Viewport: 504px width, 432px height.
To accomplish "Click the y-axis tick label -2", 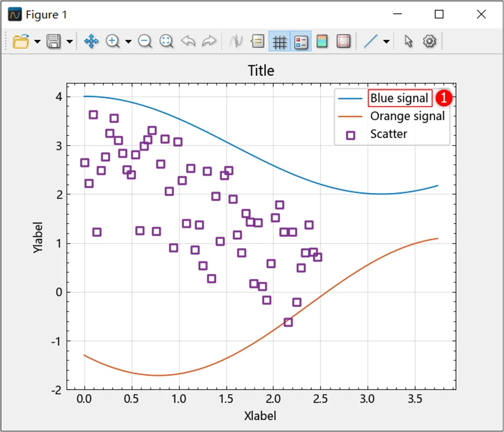I will coord(57,390).
